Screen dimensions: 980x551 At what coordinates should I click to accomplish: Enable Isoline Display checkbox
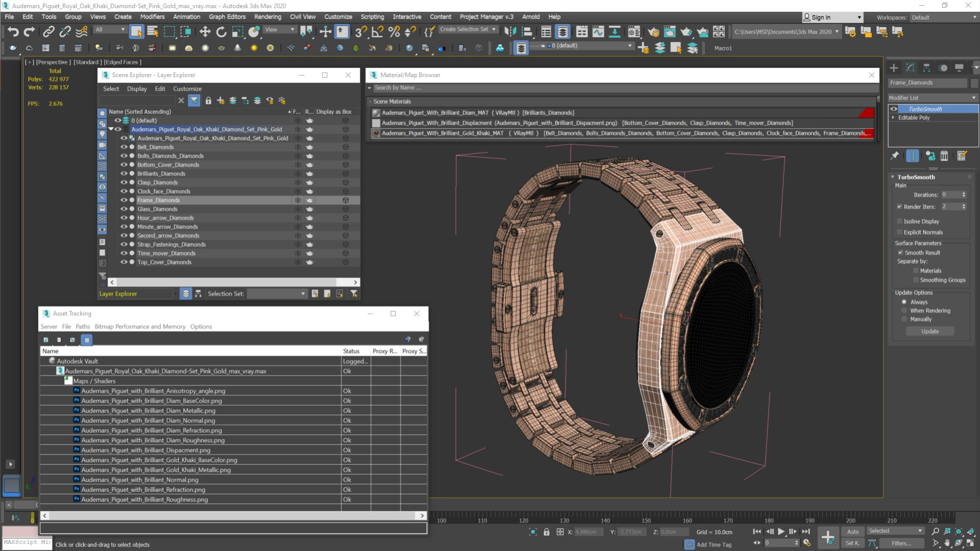(899, 221)
